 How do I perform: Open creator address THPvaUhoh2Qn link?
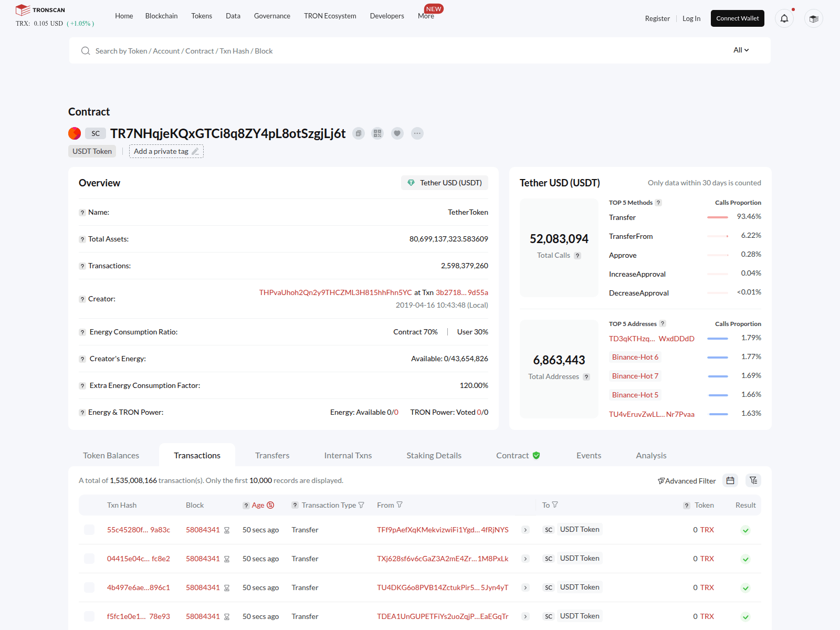click(335, 292)
